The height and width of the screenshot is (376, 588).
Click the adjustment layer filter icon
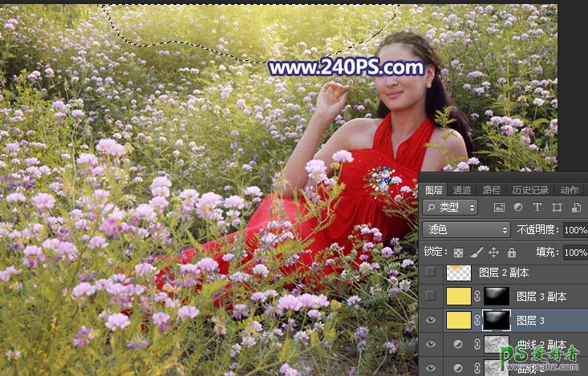(x=519, y=208)
